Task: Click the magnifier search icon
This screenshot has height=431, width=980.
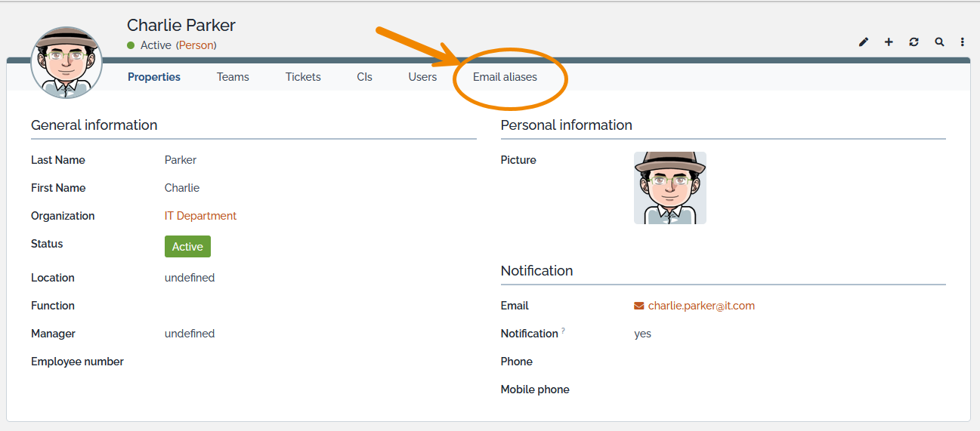Action: coord(939,42)
